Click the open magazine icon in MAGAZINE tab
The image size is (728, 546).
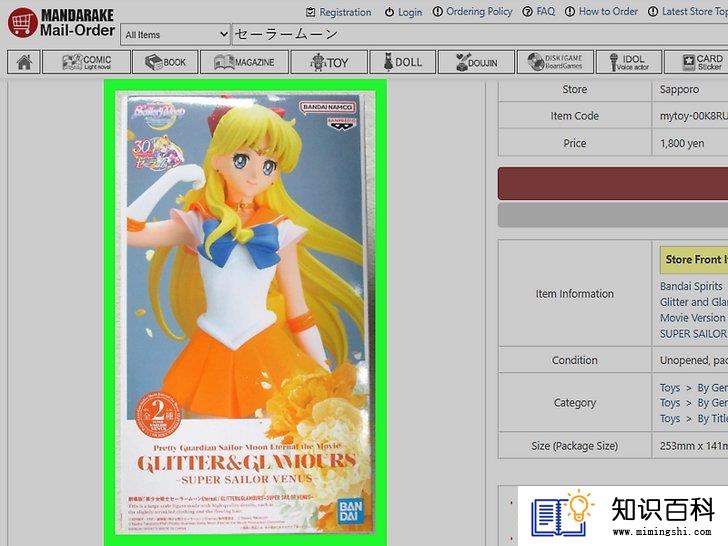pos(224,62)
